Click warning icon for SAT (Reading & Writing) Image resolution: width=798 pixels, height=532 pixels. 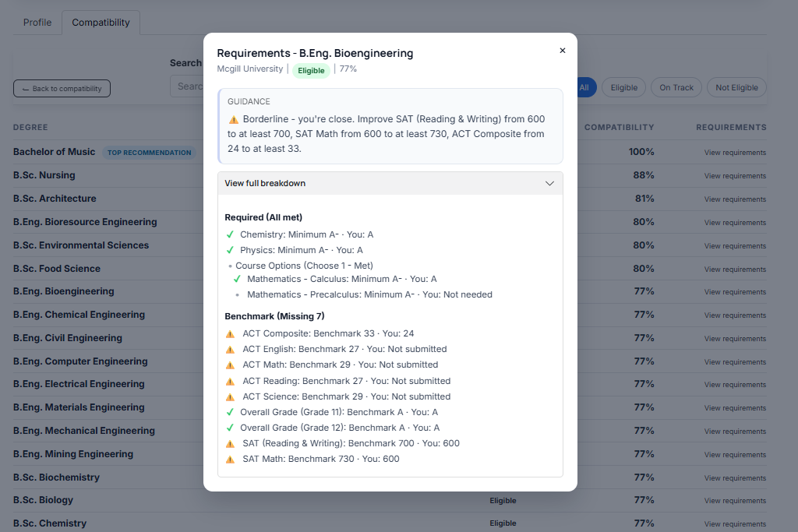tap(230, 443)
